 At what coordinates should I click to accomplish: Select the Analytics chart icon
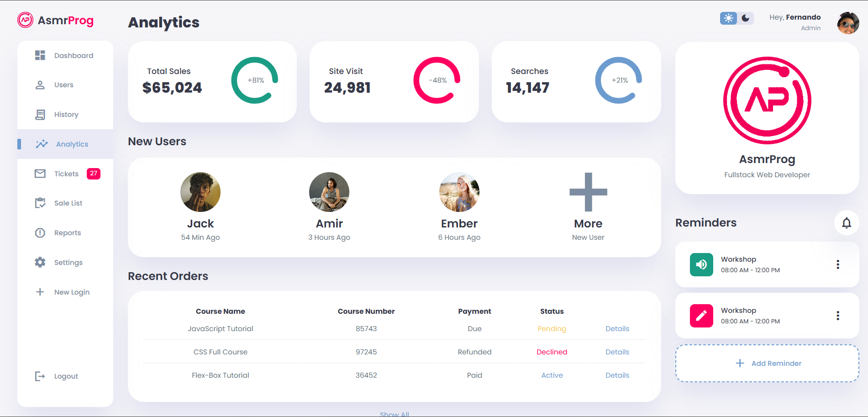[41, 144]
